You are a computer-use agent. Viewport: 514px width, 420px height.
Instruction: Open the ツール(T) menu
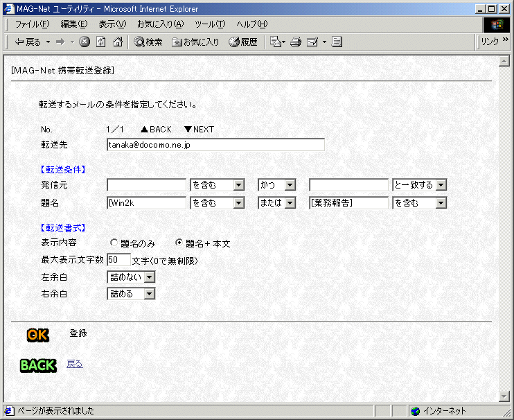pos(209,24)
